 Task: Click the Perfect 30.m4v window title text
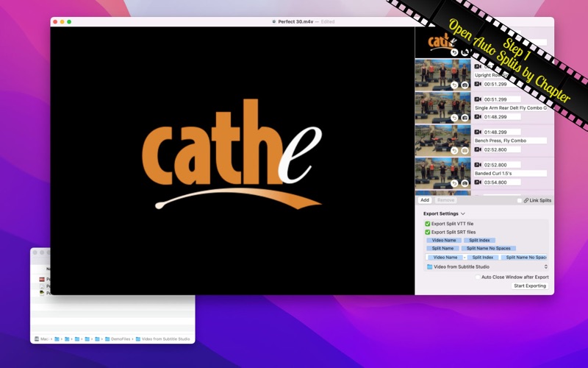[295, 22]
